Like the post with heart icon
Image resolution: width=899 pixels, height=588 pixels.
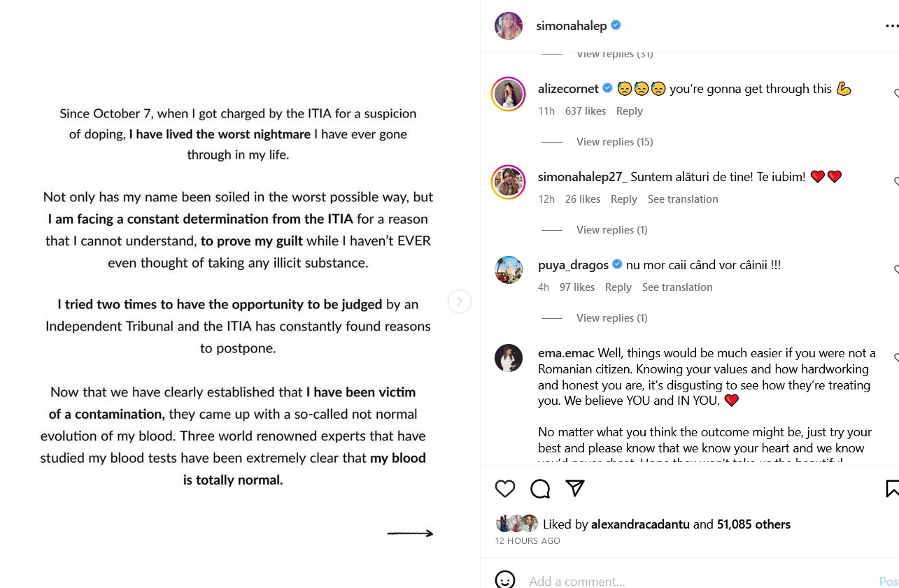click(505, 489)
